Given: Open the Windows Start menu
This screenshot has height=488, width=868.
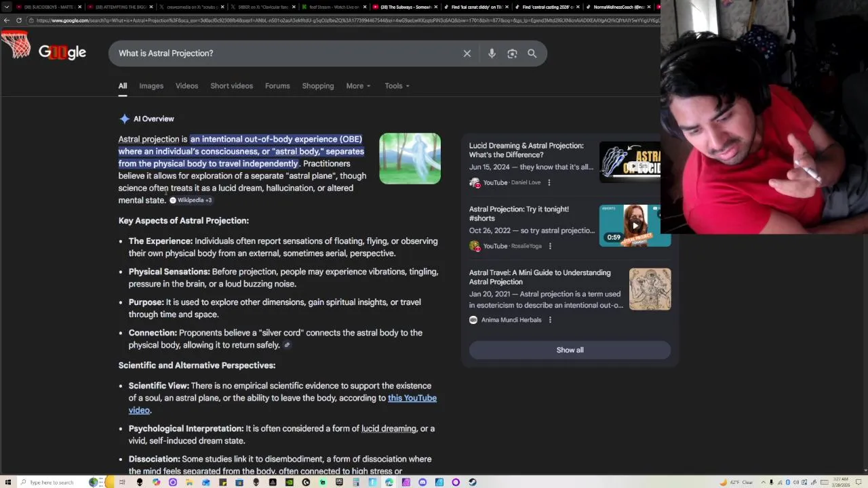Looking at the screenshot, I should (x=7, y=482).
